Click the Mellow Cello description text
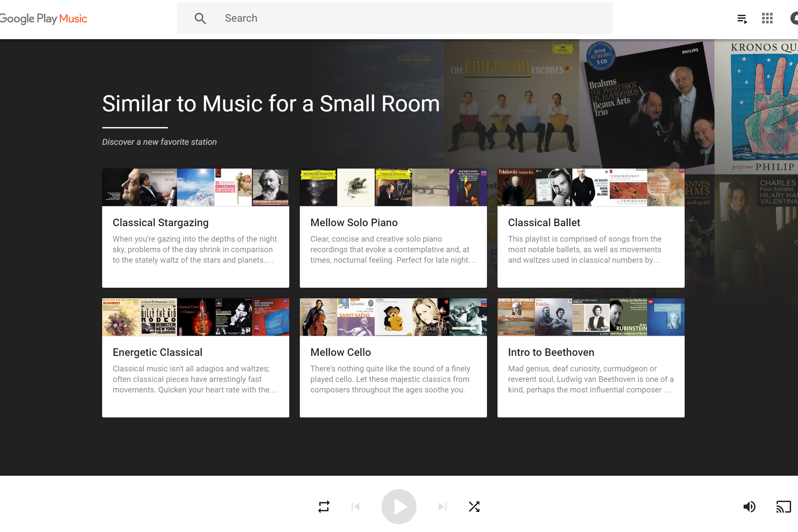 [x=390, y=379]
